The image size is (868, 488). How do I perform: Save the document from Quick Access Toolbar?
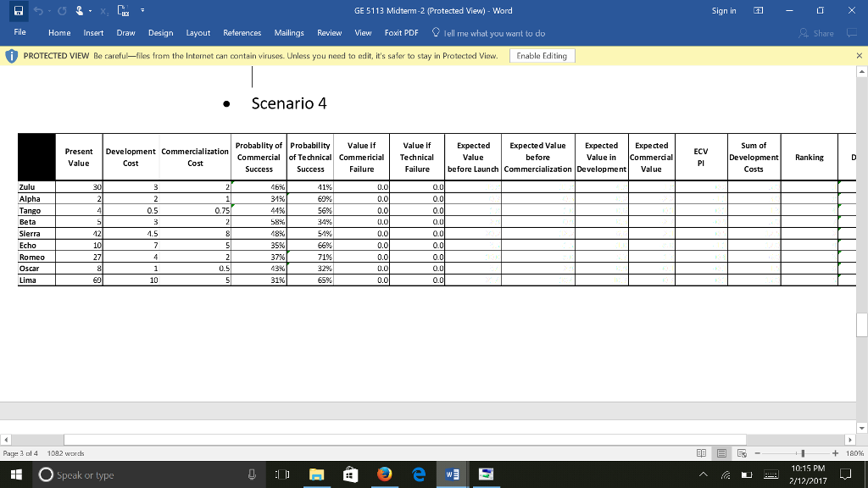pyautogui.click(x=19, y=11)
